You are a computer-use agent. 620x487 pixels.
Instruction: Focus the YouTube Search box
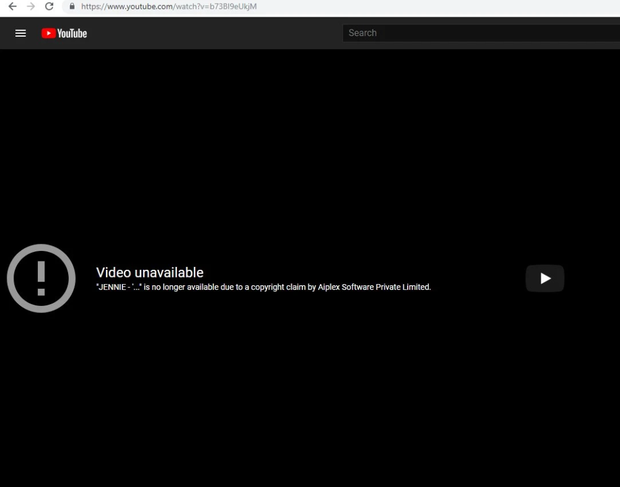[x=481, y=33]
